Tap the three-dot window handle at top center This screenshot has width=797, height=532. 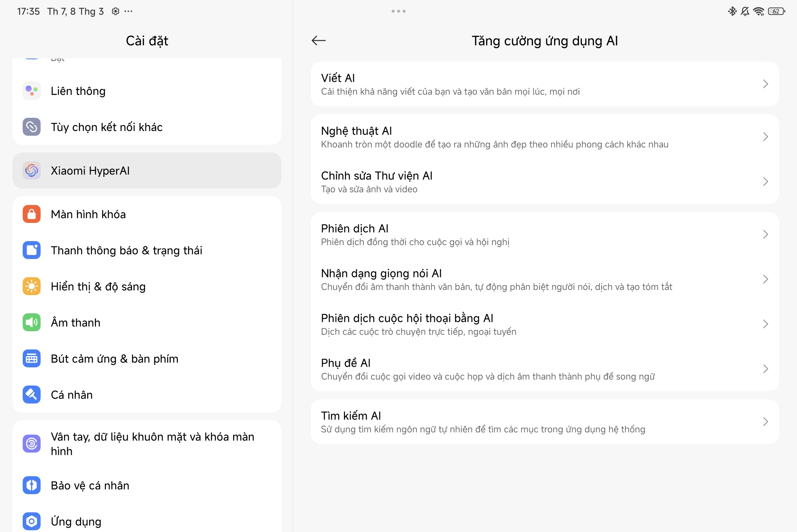click(x=398, y=11)
